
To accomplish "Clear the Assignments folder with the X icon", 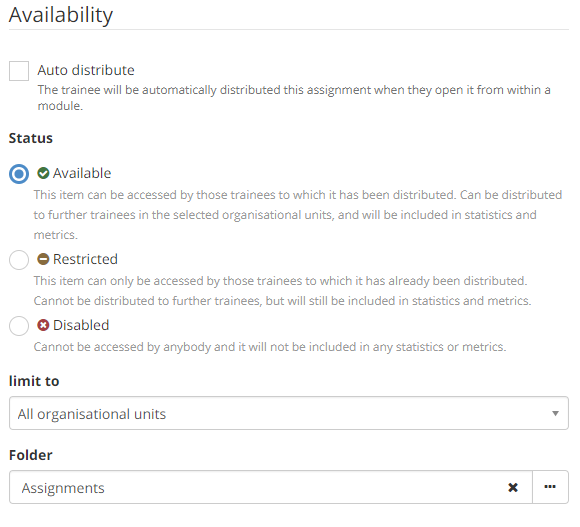I will tap(513, 487).
